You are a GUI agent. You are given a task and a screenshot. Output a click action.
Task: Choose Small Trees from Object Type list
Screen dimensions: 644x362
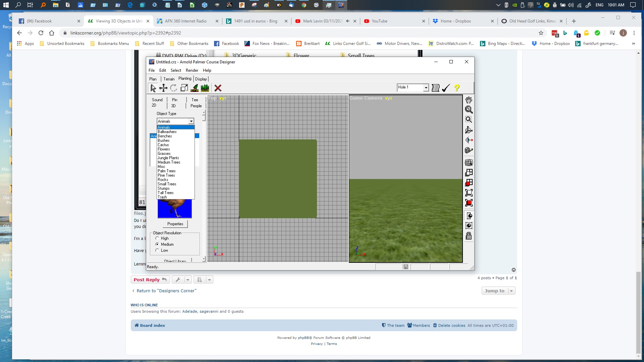tap(175, 184)
